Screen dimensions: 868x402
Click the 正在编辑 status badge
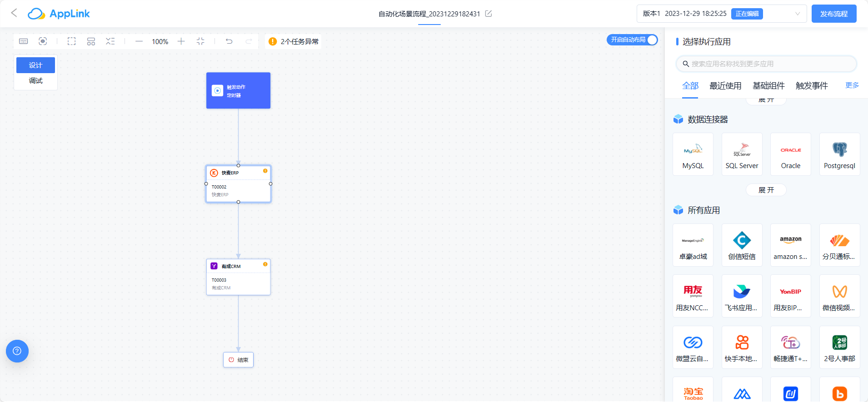747,14
